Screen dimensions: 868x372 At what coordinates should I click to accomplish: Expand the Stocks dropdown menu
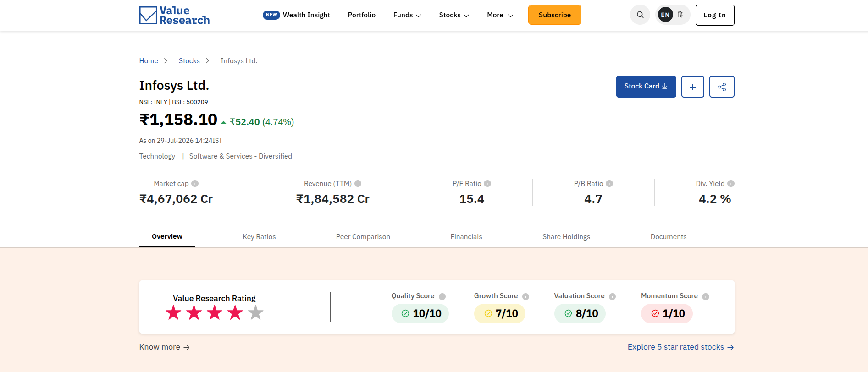pyautogui.click(x=454, y=15)
